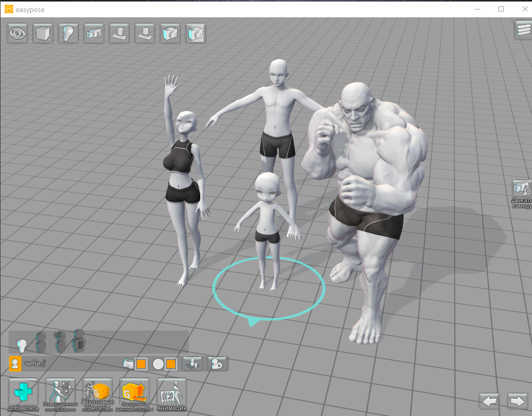
Task: Open the character settings gear icon
Action: coord(217,364)
